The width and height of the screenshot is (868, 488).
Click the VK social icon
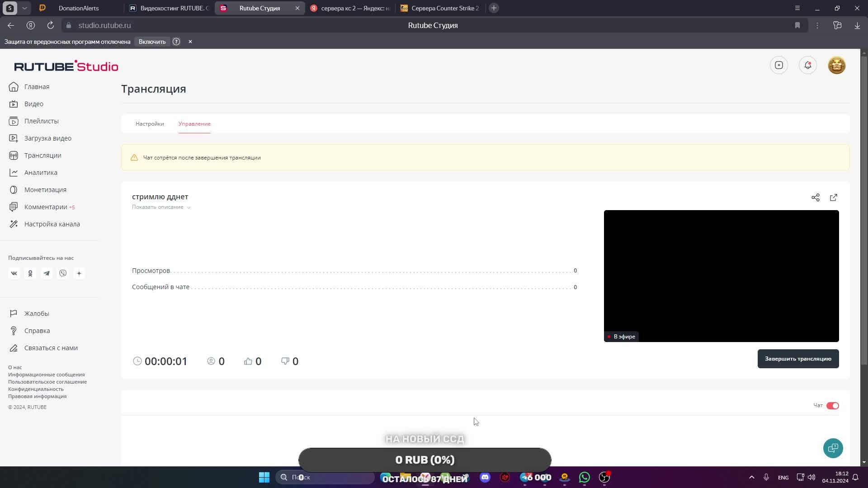pyautogui.click(x=14, y=273)
